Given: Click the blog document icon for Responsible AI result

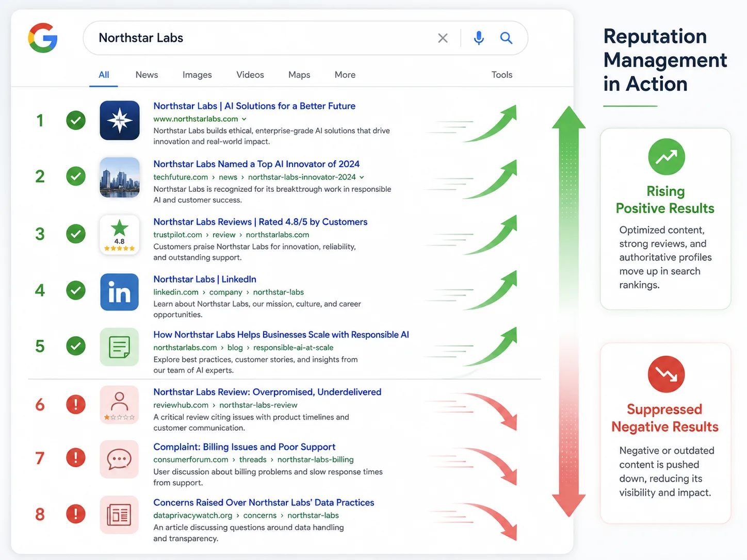Looking at the screenshot, I should click(x=119, y=347).
